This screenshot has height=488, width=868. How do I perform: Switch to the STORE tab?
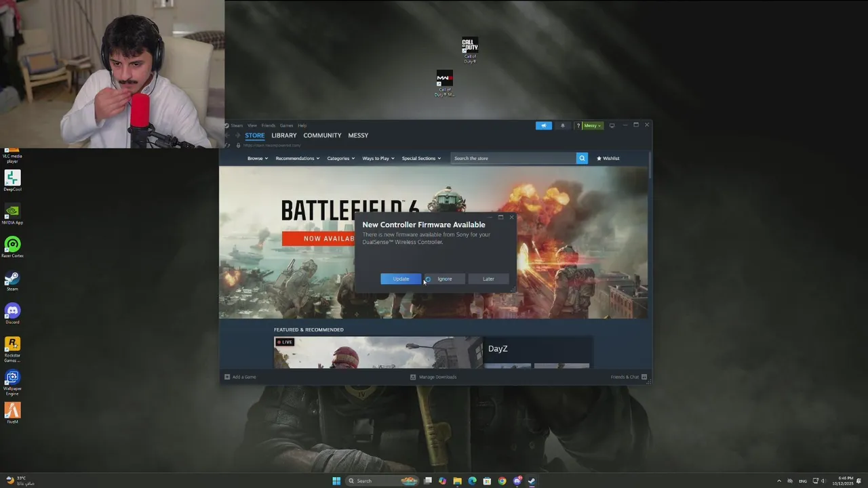click(255, 136)
